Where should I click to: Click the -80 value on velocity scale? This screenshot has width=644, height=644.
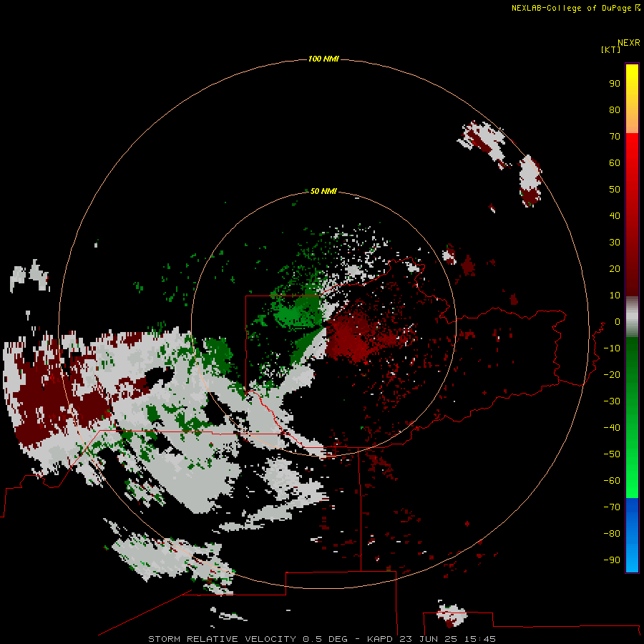click(x=612, y=534)
